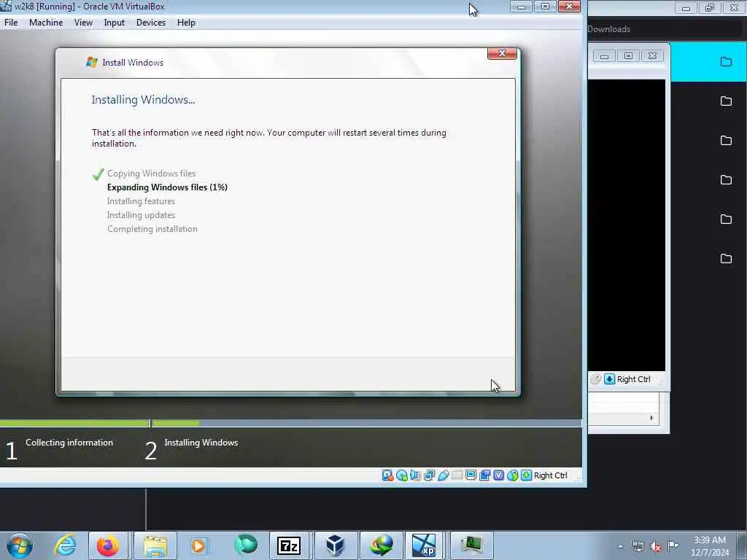Open Firefox from the taskbar
Viewport: 747px width, 560px height.
click(108, 545)
